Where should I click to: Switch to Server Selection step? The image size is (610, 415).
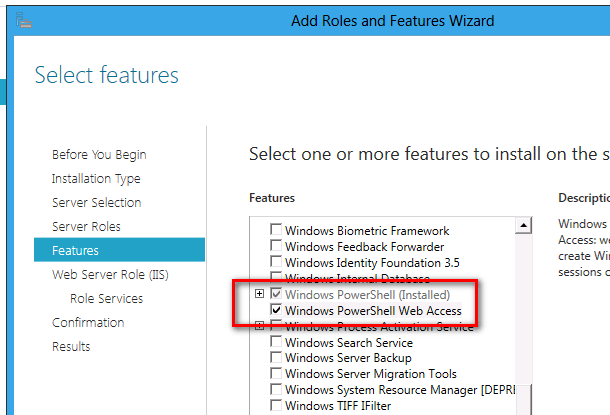pyautogui.click(x=96, y=203)
